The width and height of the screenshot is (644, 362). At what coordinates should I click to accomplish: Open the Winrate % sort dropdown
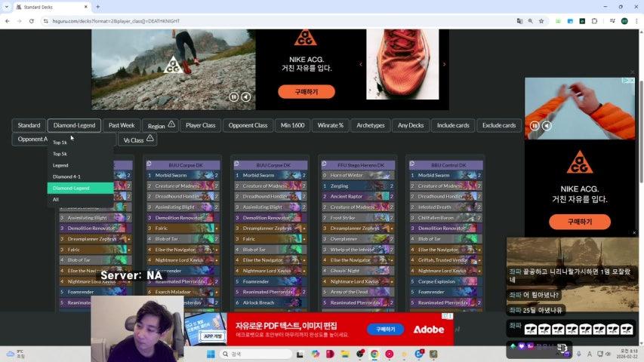tap(330, 125)
